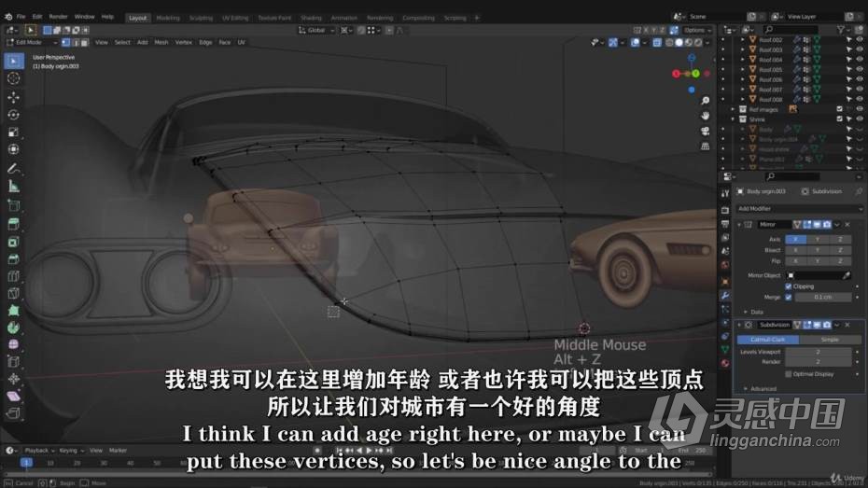
Task: Toggle X-ray mode in viewport header
Action: (656, 43)
